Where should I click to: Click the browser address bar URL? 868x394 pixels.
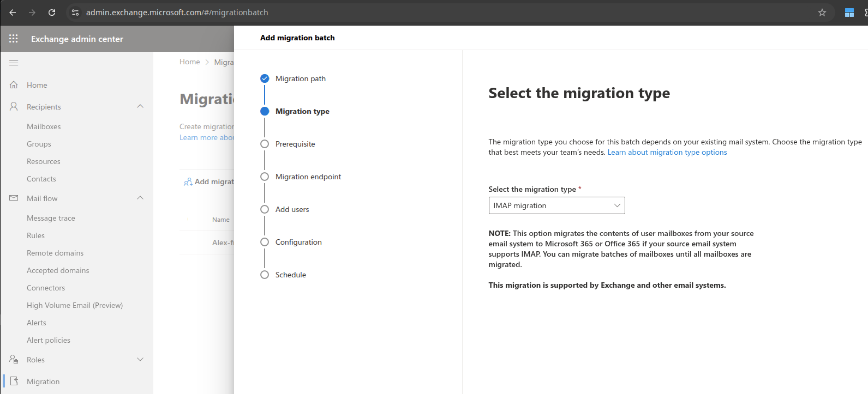(177, 13)
